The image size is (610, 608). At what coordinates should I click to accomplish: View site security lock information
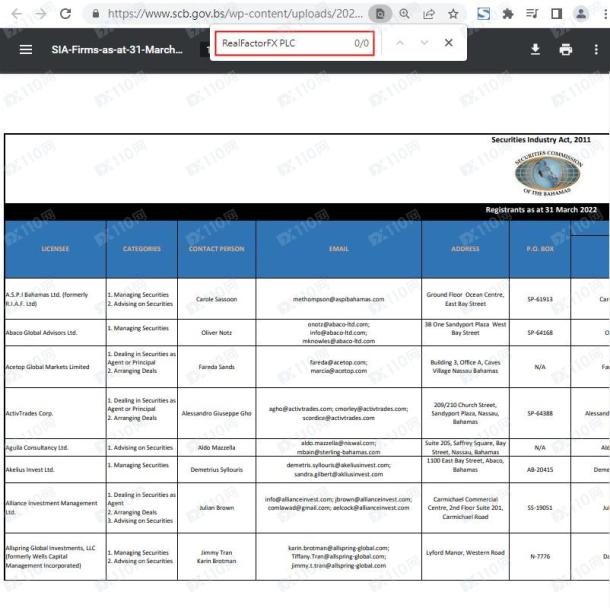(96, 14)
